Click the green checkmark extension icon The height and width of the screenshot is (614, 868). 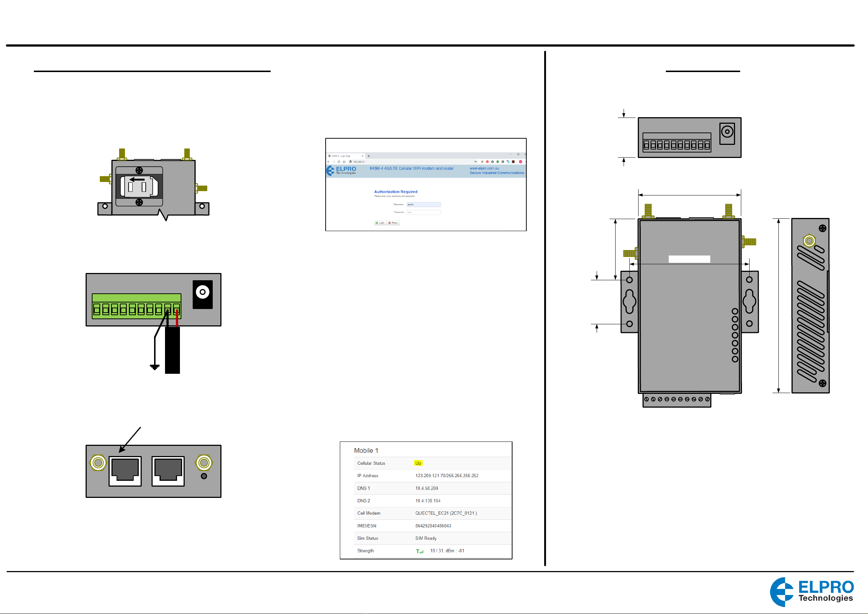498,162
